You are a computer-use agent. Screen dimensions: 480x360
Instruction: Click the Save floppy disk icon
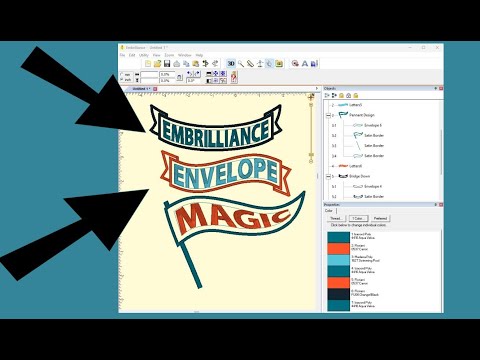click(x=167, y=63)
